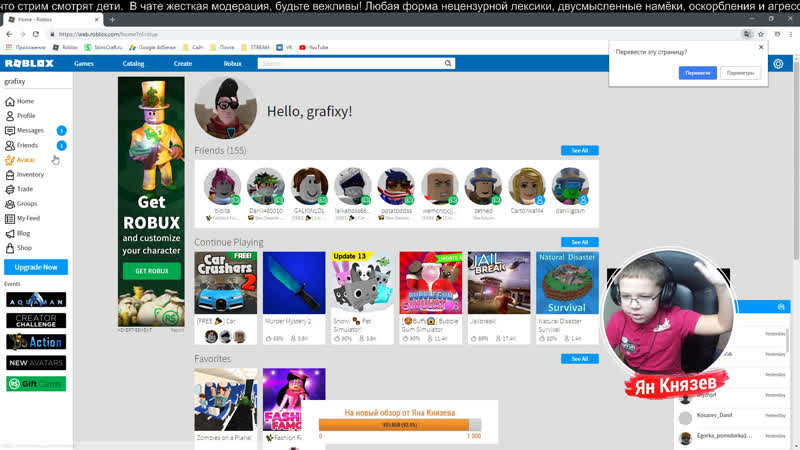Open VK bookmark
The image size is (800, 450).
284,47
